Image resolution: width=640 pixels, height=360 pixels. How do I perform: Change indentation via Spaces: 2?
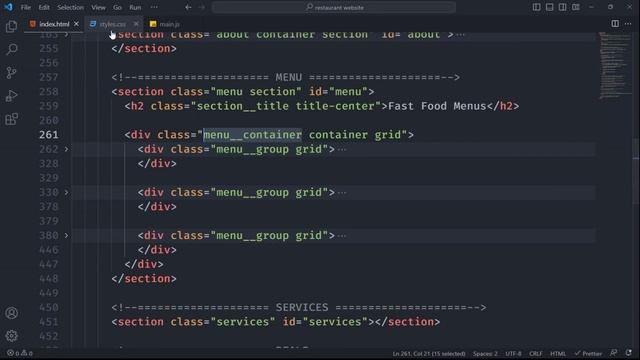click(485, 353)
